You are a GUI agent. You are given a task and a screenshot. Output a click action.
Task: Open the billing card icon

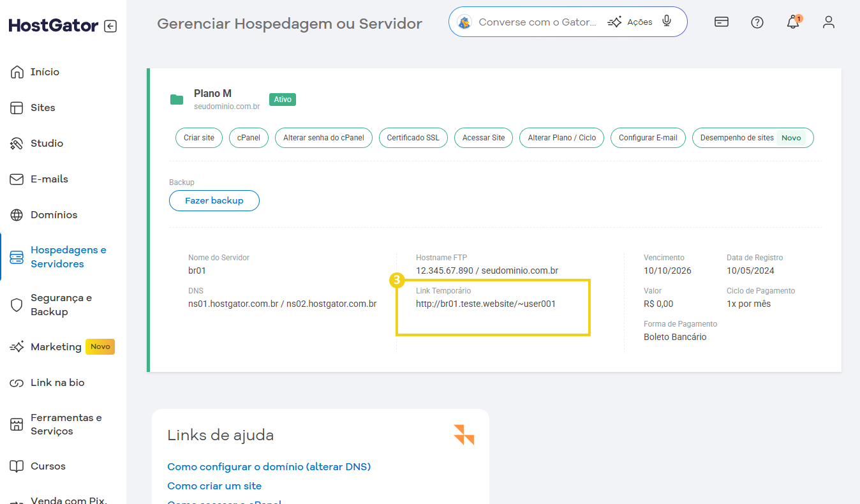(x=722, y=22)
